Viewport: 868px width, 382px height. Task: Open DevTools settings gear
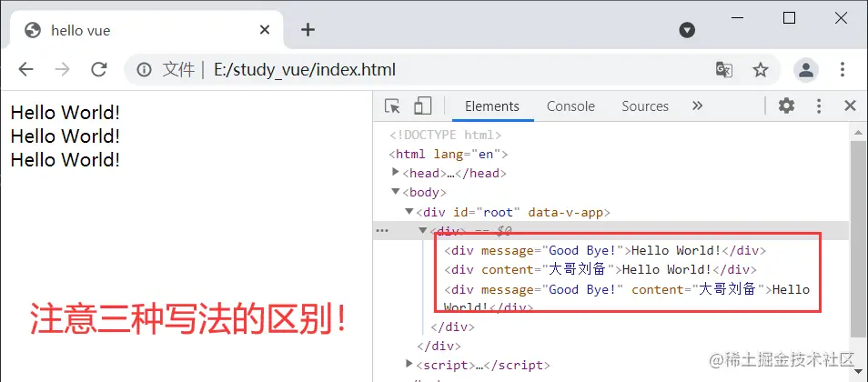tap(786, 106)
